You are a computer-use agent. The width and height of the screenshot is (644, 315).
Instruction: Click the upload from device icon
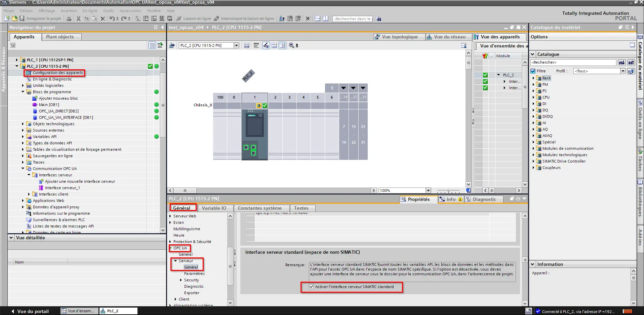[x=154, y=19]
